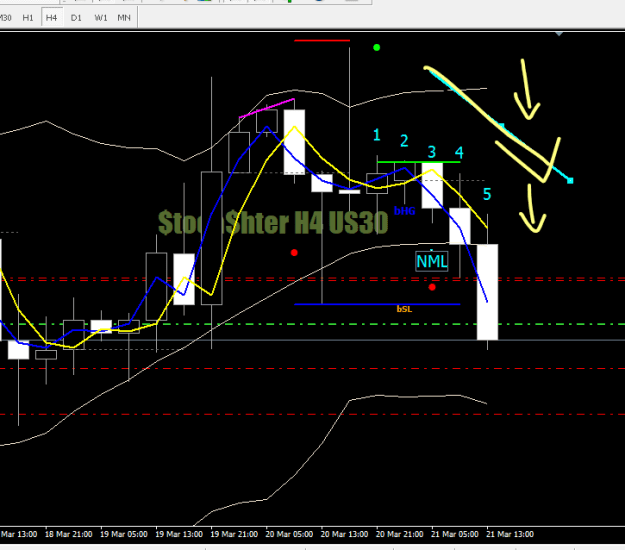Screen dimensions: 625x550
Task: Click the cyan number 3 label
Action: (432, 152)
